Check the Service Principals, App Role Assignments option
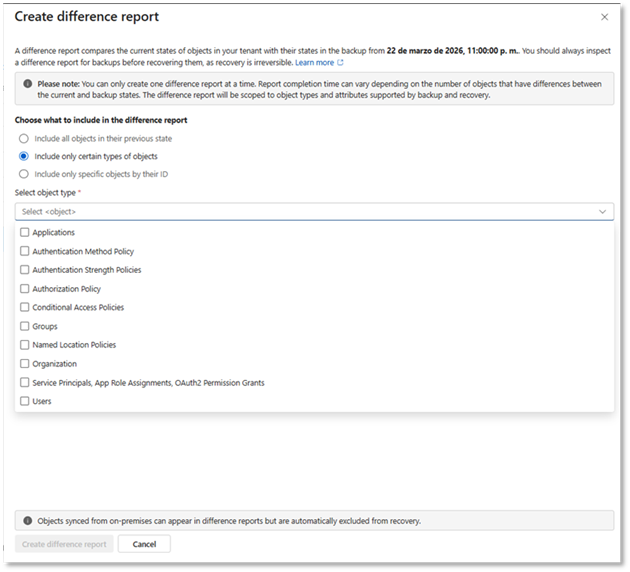Screen dimensions: 630x572 click(x=25, y=382)
